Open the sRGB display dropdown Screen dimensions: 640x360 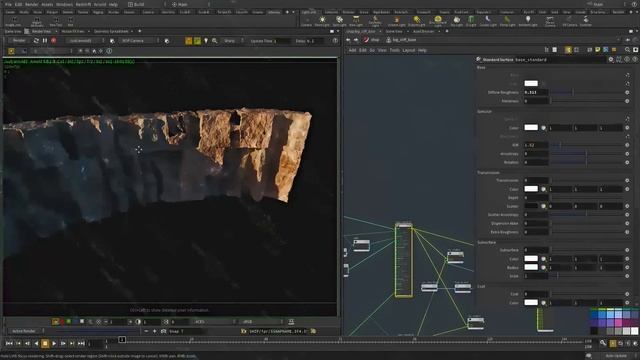tap(261, 322)
